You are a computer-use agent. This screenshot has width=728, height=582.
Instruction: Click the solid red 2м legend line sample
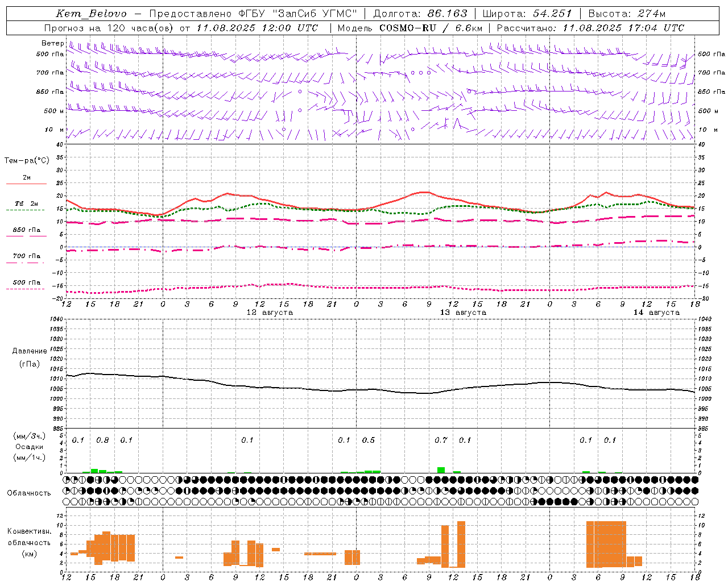pyautogui.click(x=27, y=184)
